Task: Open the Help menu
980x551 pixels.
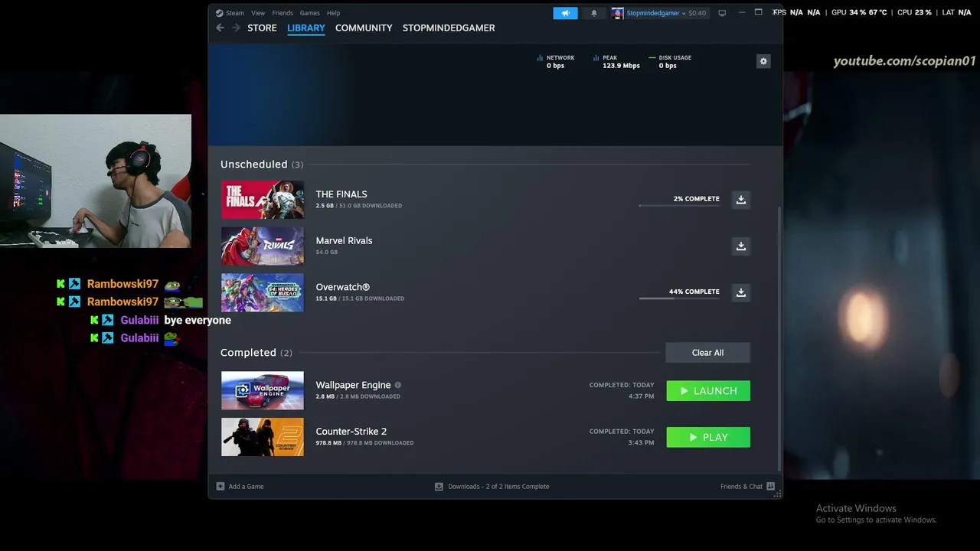Action: click(334, 13)
